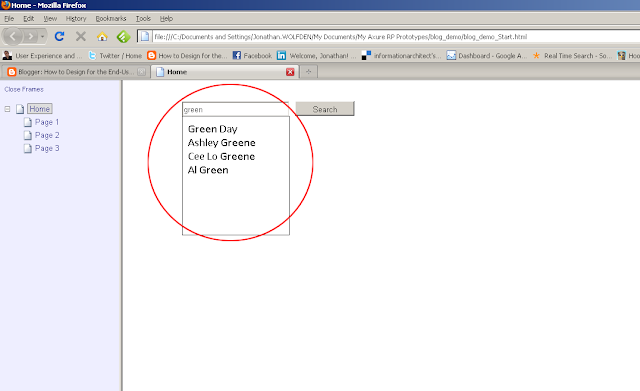640x391 pixels.
Task: Open Dashboard - Google A... bookmark
Action: tap(487, 56)
